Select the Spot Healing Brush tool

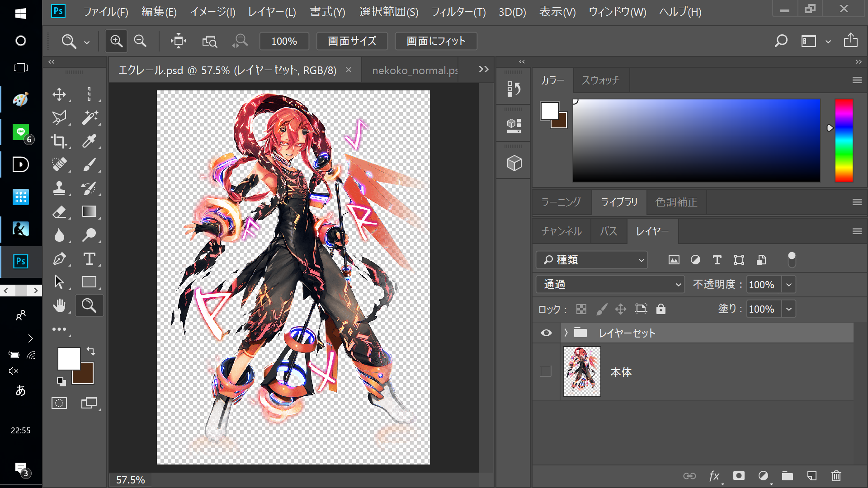tap(59, 164)
